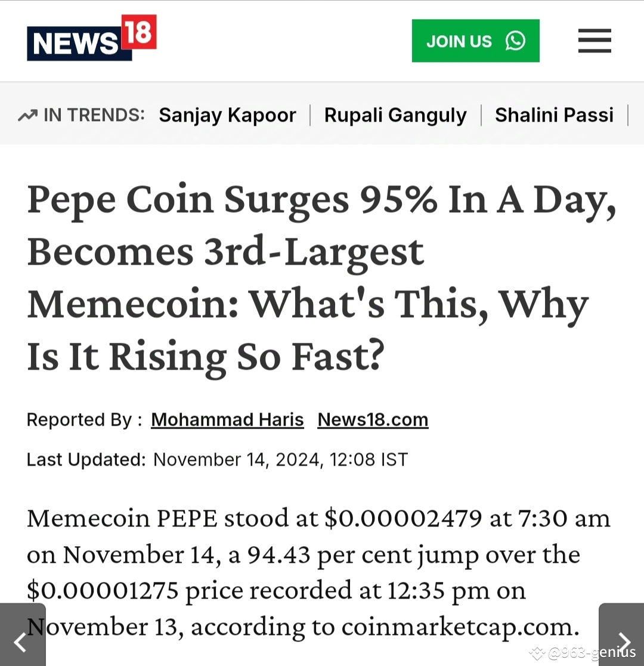
Task: Select the Shalini Passi trend
Action: tap(554, 114)
